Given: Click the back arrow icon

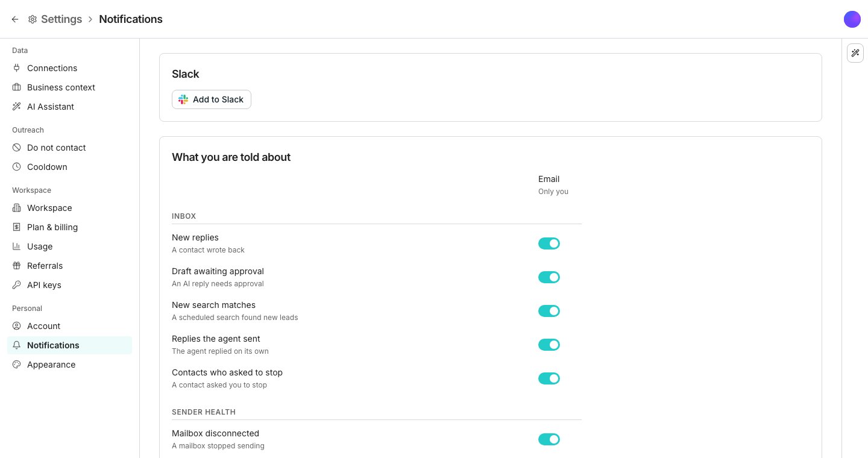Looking at the screenshot, I should [15, 19].
